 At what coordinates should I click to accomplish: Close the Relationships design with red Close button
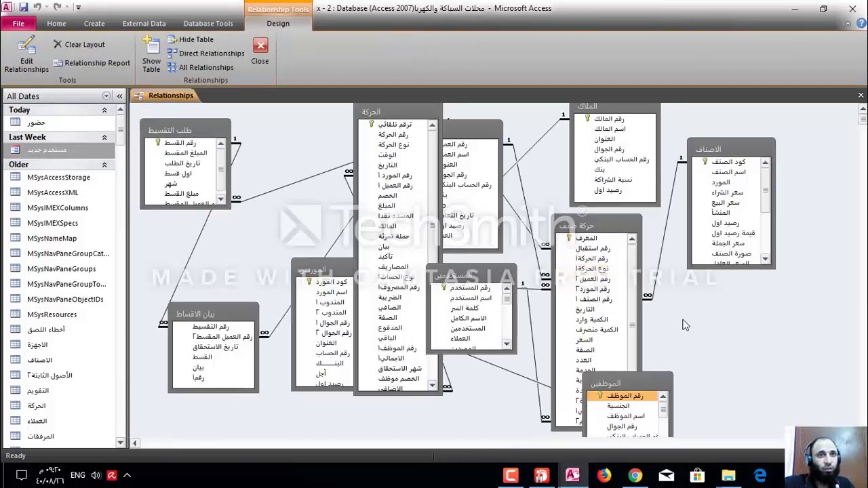click(260, 52)
